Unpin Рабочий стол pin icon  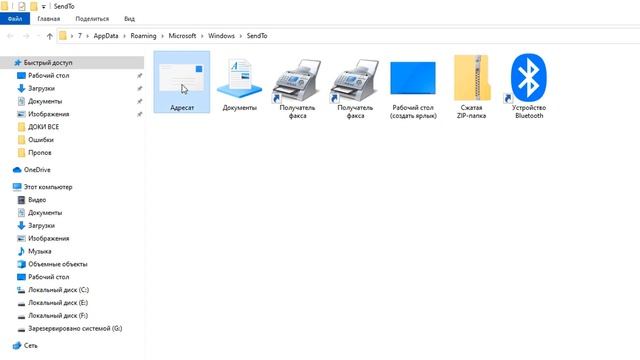[139, 76]
